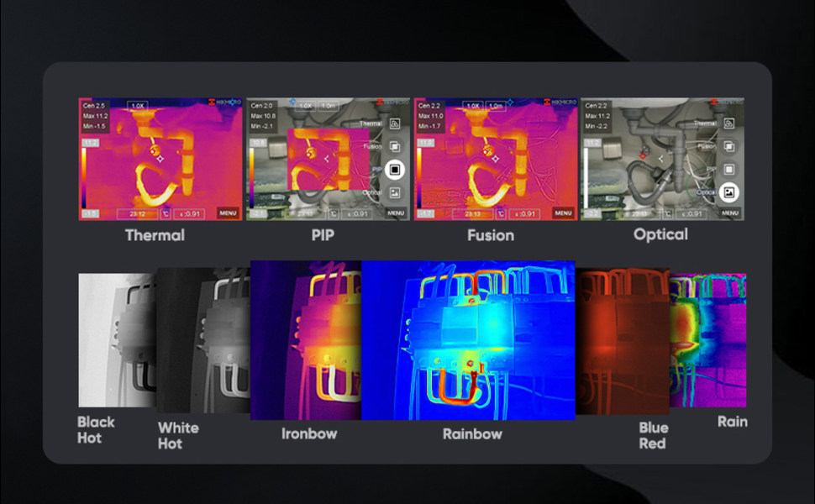Viewport: 815px width, 504px height.
Task: Select the Thermal mode icon in the PIP screen
Action: 394,124
